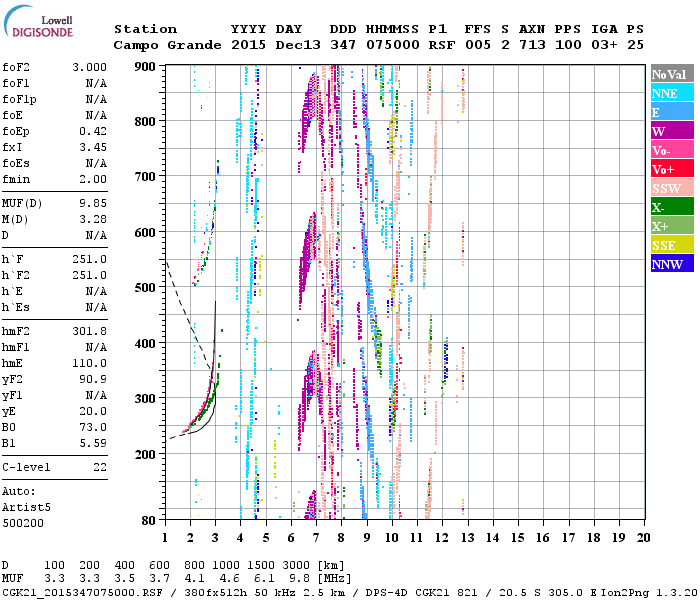Click the yE value 20.0

93,412
